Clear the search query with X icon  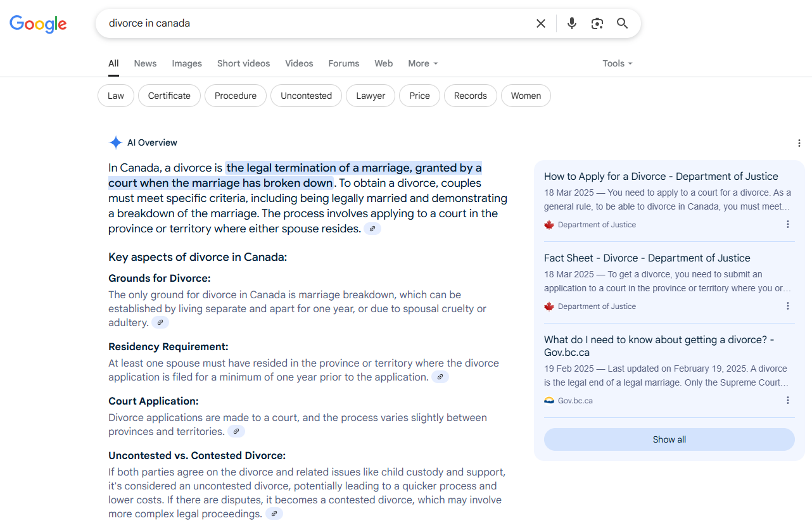541,23
